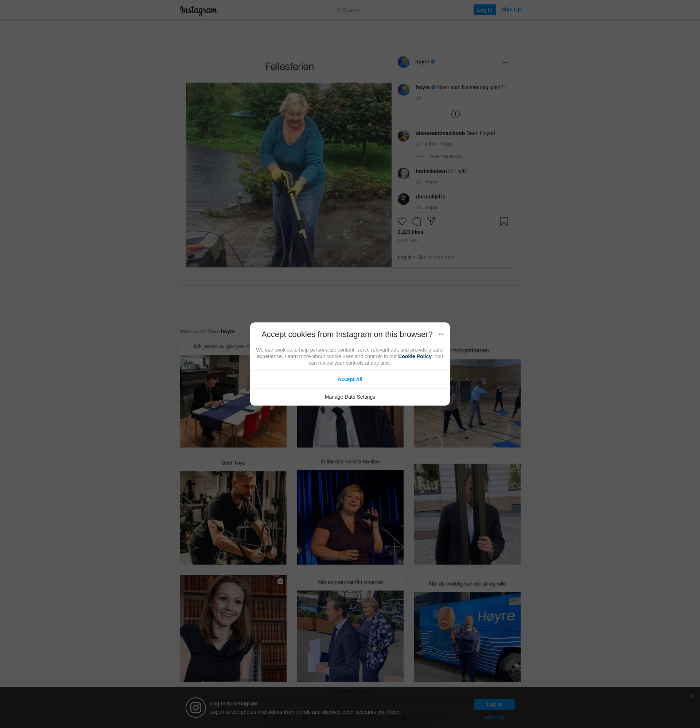Open hoyre username in post header
This screenshot has height=728, width=700.
click(422, 62)
